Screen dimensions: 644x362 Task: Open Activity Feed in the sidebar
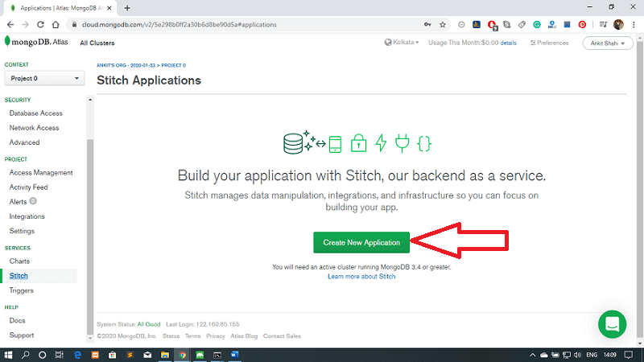(28, 187)
